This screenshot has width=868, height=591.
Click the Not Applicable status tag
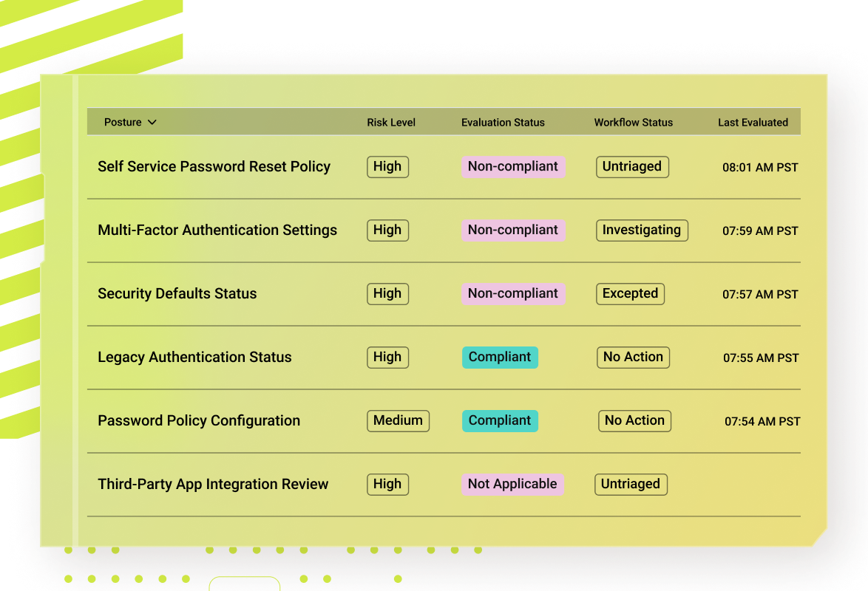(x=512, y=484)
